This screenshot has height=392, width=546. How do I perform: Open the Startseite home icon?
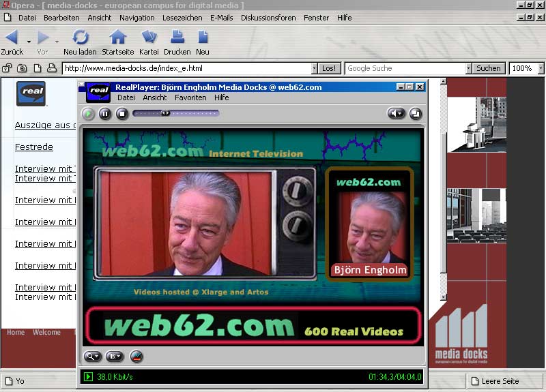(x=117, y=37)
